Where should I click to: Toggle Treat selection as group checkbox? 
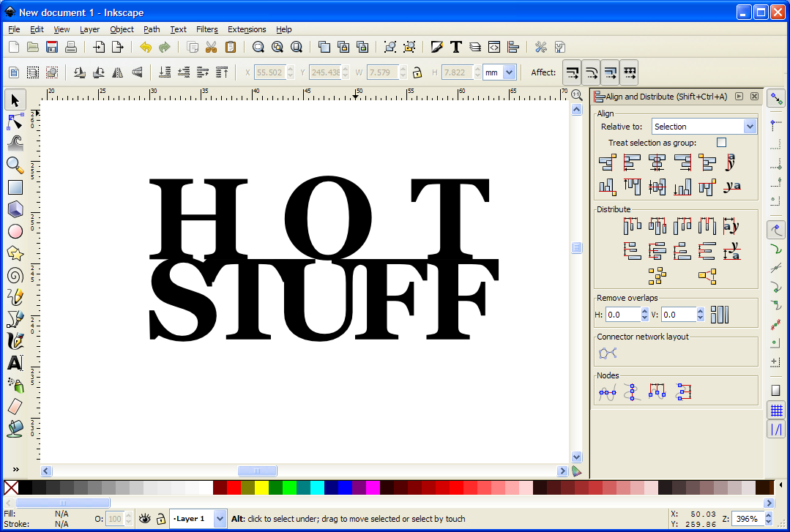pyautogui.click(x=721, y=143)
